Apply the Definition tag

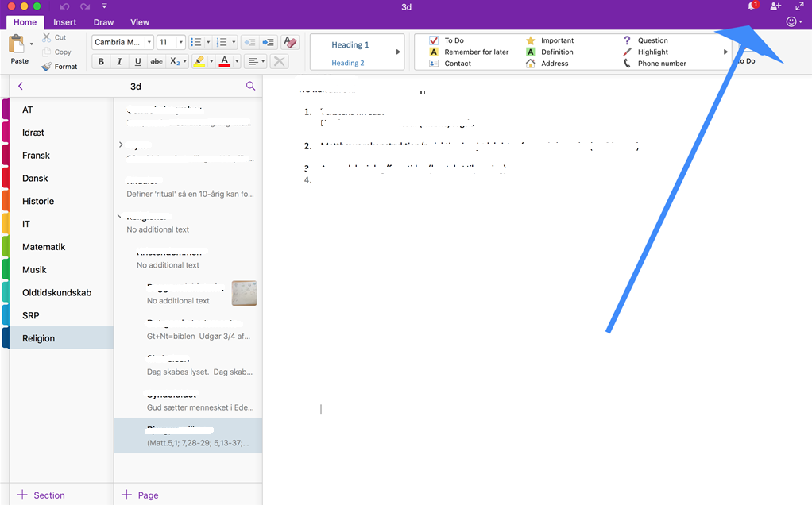coord(550,52)
